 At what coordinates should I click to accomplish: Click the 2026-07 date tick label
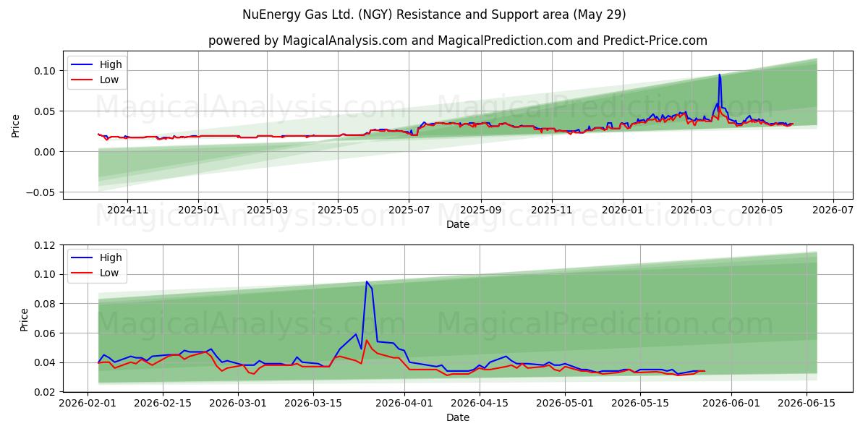833,210
